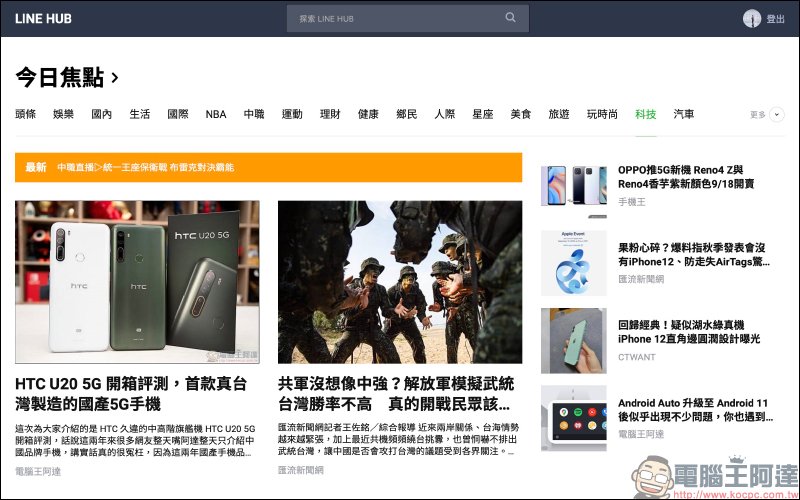Open the 今日焦點 section arrow
This screenshot has height=500, width=800.
(115, 77)
